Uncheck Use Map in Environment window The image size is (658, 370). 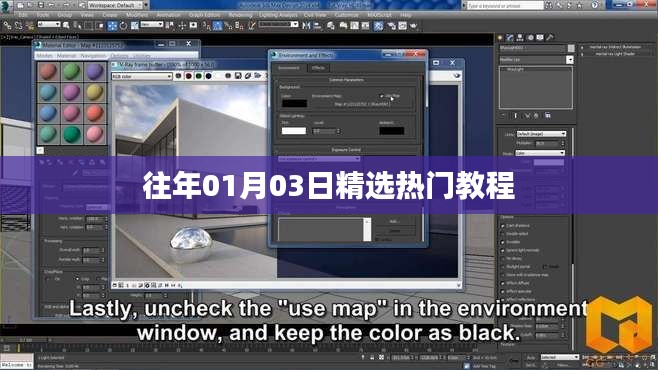click(381, 96)
